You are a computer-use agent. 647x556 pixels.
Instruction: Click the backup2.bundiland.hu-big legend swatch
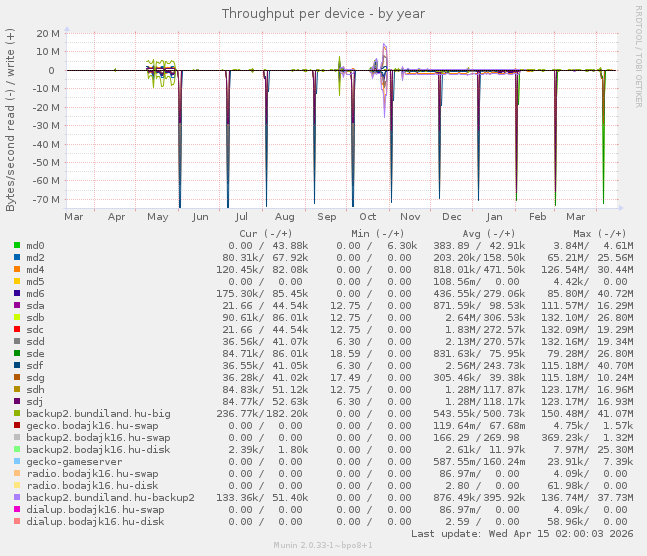click(x=17, y=413)
